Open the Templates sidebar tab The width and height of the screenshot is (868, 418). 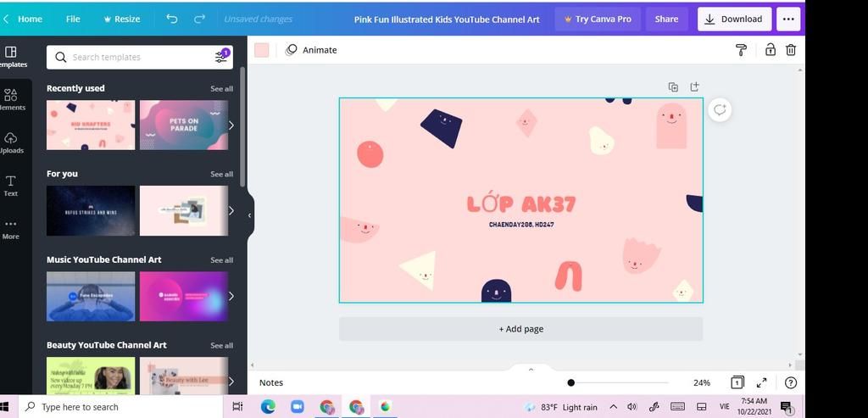(x=11, y=57)
